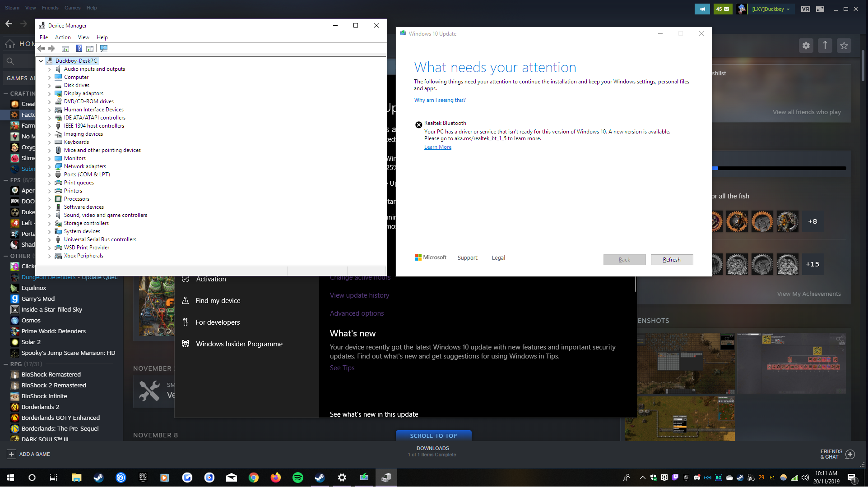This screenshot has width=868, height=487.
Task: Expand Universal Serial Bus controllers node
Action: click(50, 240)
